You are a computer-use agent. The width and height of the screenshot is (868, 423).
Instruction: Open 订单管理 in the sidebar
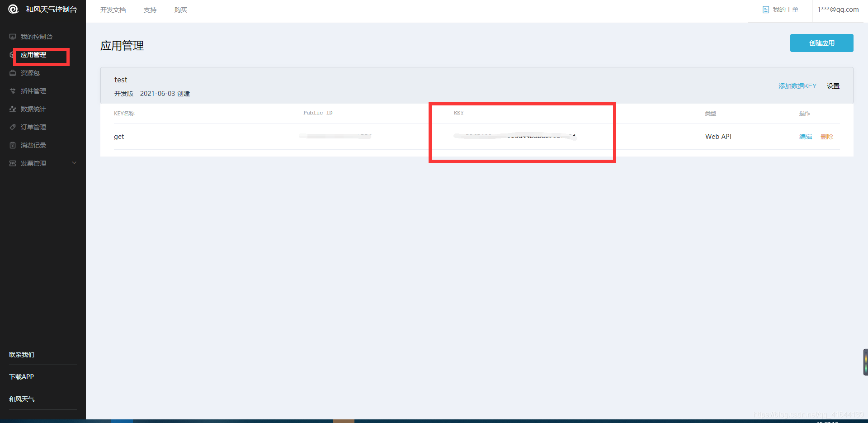(x=33, y=127)
